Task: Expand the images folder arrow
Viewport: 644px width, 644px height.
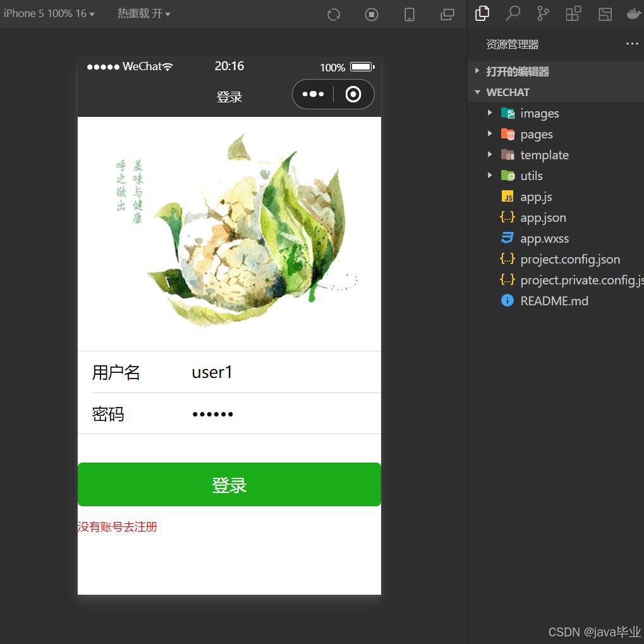Action: pos(490,113)
